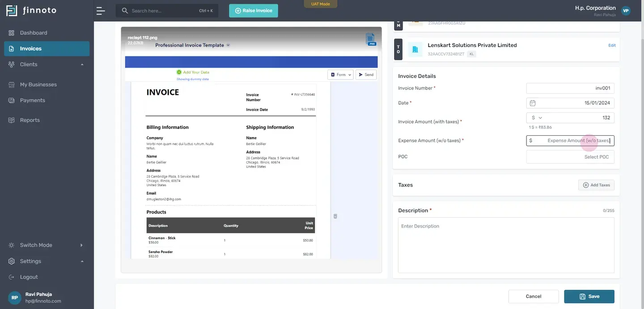Image resolution: width=644 pixels, height=309 pixels.
Task: Click the Enter Description text area
Action: point(506,245)
